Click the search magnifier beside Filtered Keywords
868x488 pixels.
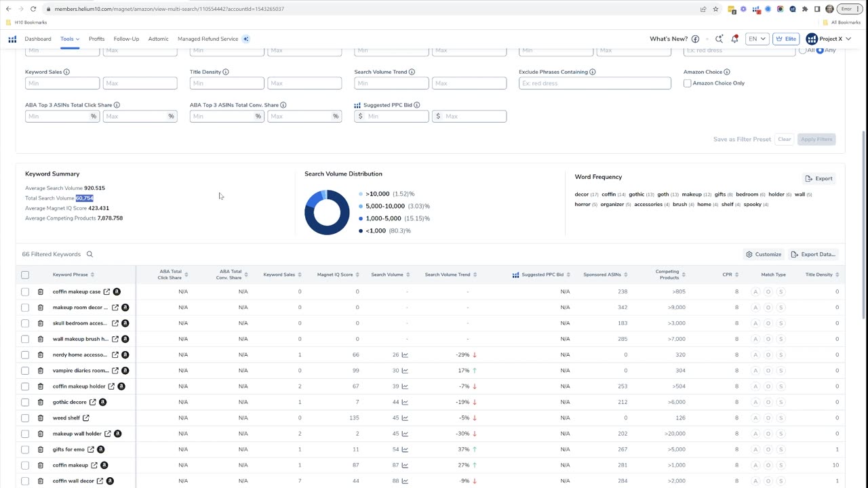tap(90, 254)
